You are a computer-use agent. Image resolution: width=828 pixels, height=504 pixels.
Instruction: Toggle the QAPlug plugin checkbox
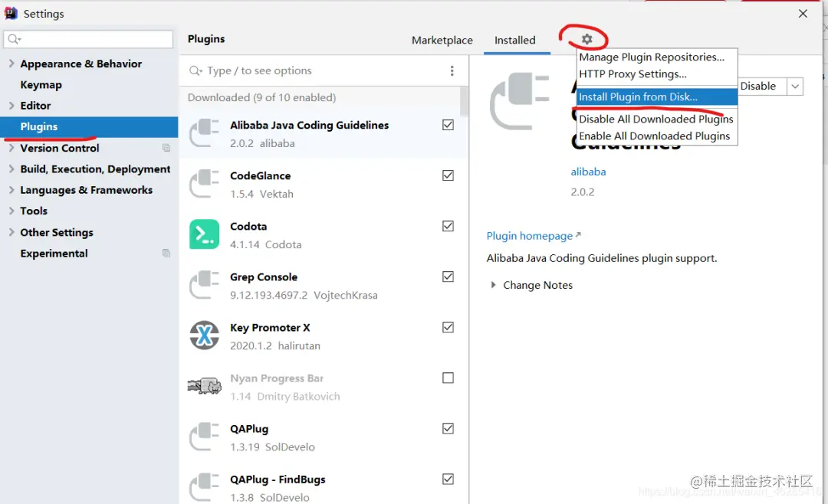point(448,428)
